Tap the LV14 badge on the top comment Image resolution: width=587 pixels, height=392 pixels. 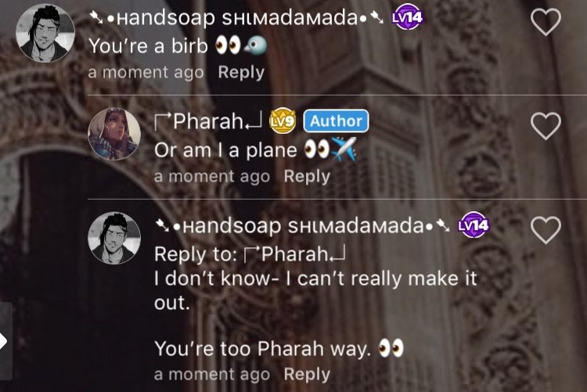pos(407,17)
